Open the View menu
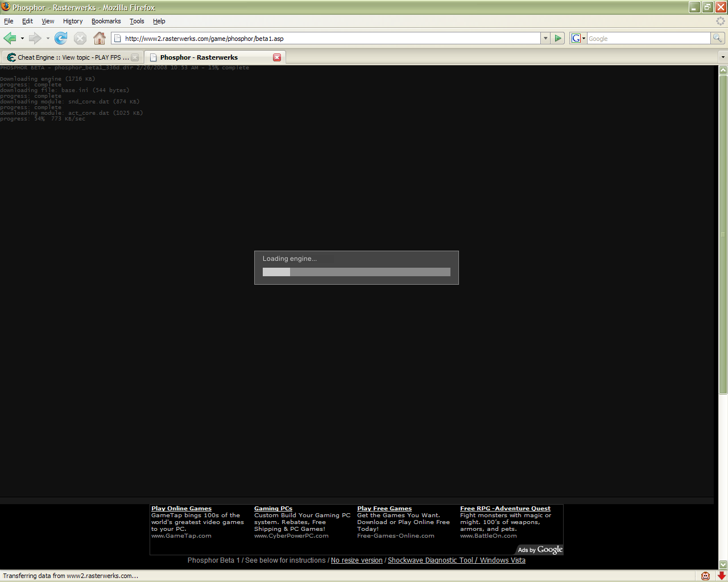The height and width of the screenshot is (582, 728). click(48, 21)
